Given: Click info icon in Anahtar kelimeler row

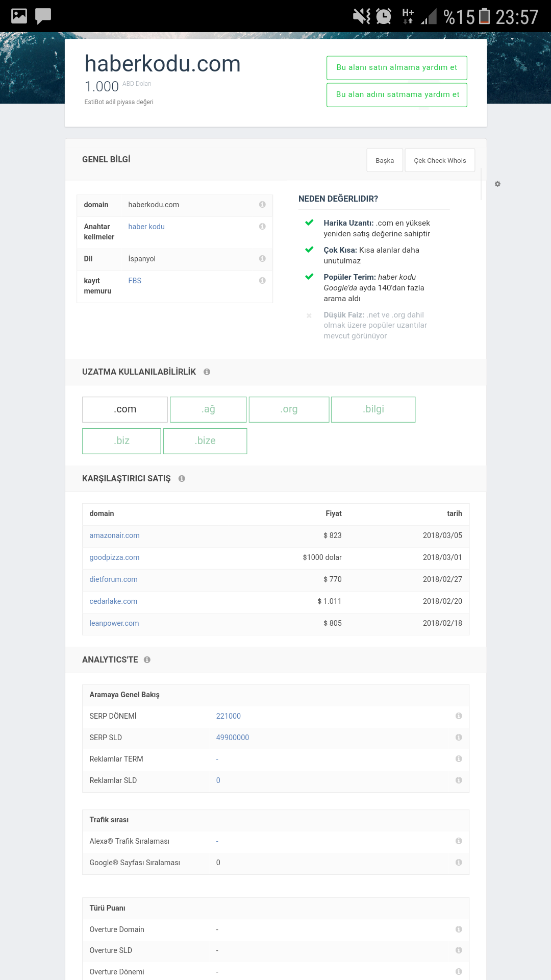Looking at the screenshot, I should click(262, 227).
